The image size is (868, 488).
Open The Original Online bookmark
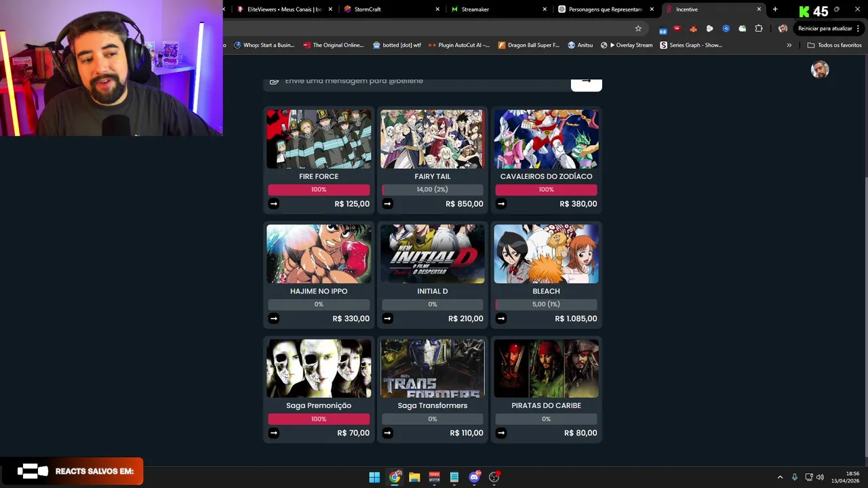tap(334, 45)
